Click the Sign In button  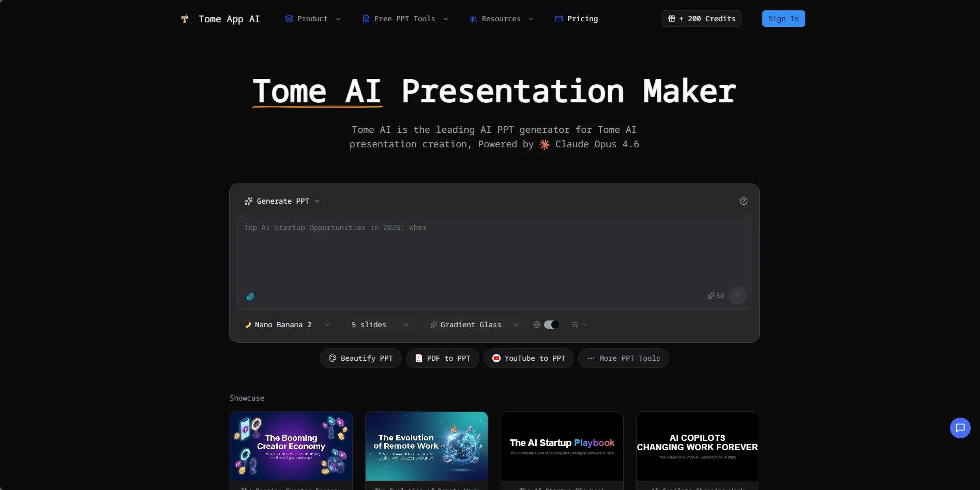(783, 19)
